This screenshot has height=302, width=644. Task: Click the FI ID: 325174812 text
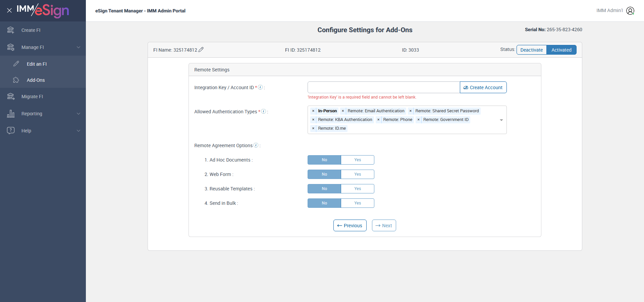tap(303, 50)
